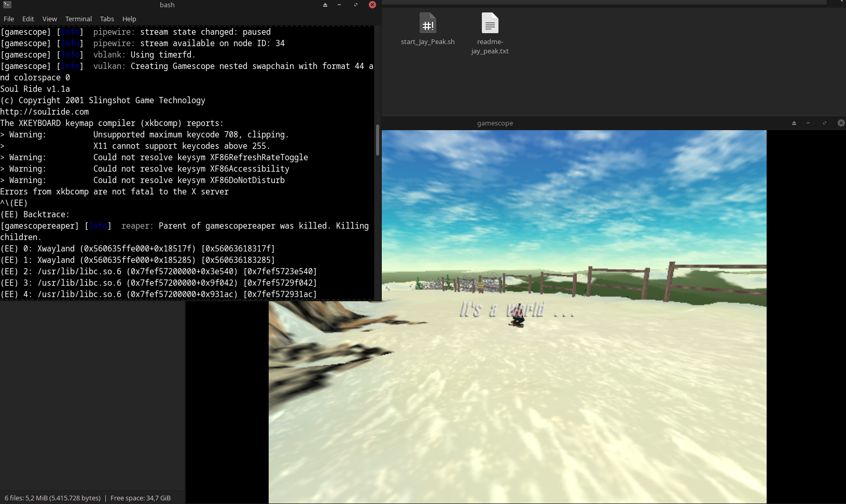Click backtrace line "(EE) 1: Xwayland"
Viewport: 846px width, 504px height.
point(137,260)
